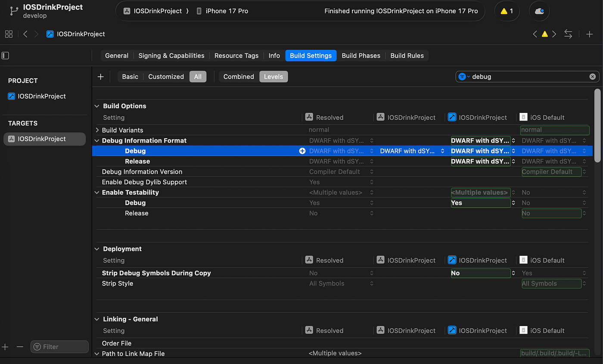This screenshot has width=603, height=364.
Task: Click the yellow warning icon in jump bar
Action: pos(544,34)
